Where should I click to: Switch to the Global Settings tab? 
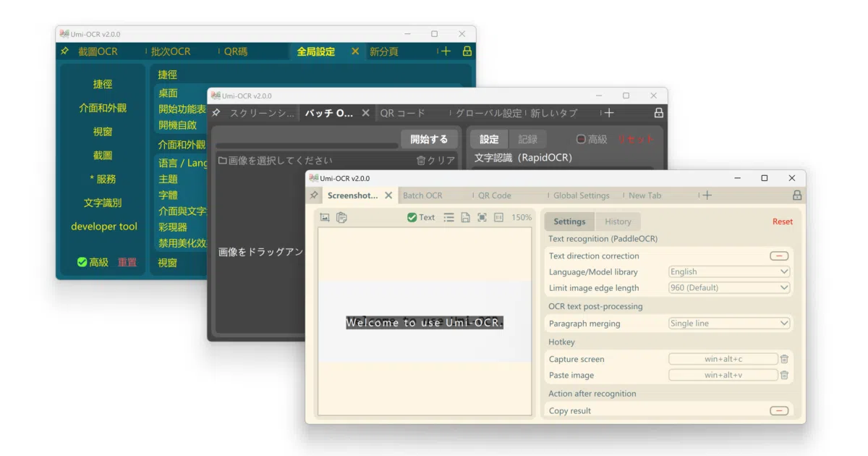[582, 195]
